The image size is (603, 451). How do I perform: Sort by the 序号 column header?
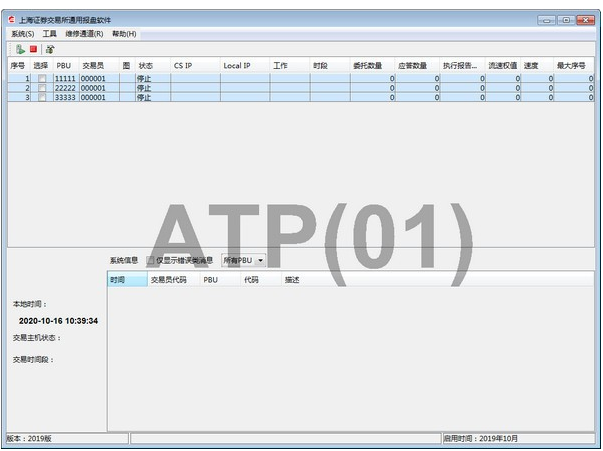(x=18, y=66)
